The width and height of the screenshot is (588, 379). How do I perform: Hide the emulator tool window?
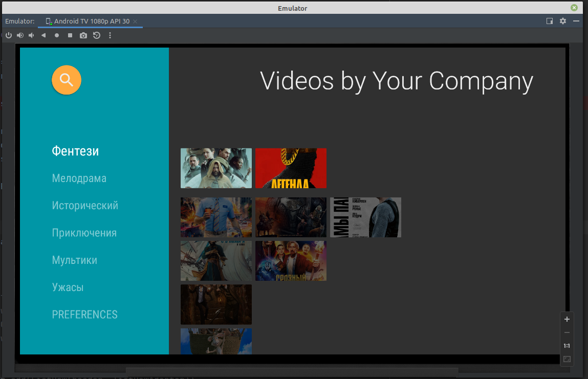[x=576, y=21]
